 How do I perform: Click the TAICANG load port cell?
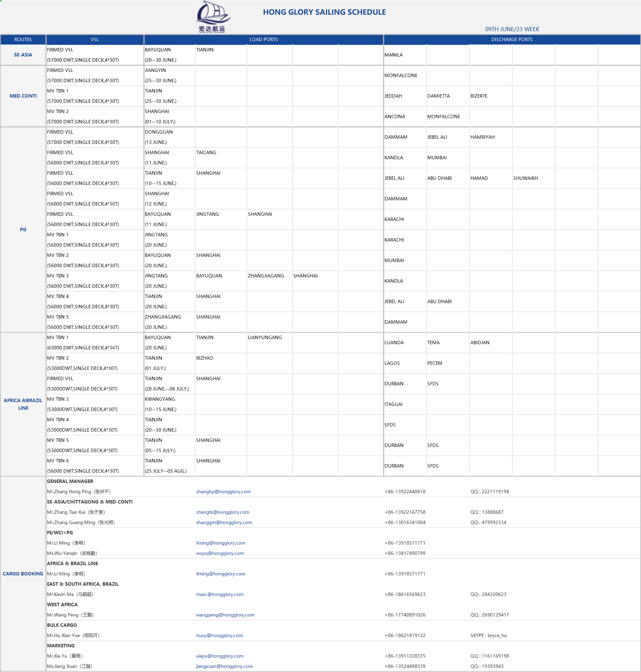tap(221, 152)
